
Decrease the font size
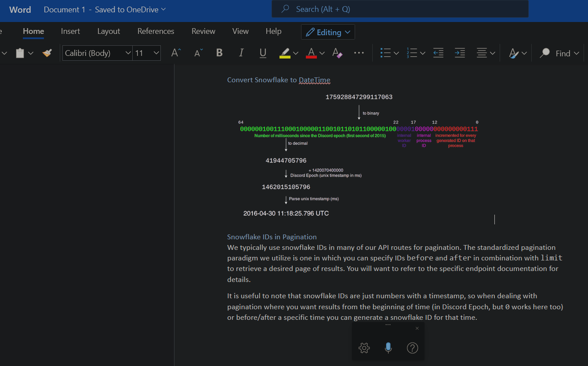pos(198,53)
